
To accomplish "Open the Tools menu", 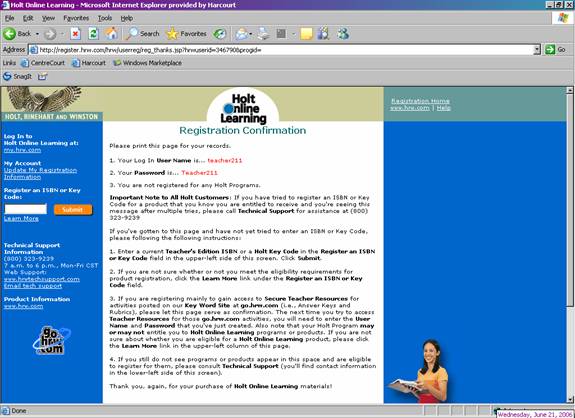I will (105, 18).
